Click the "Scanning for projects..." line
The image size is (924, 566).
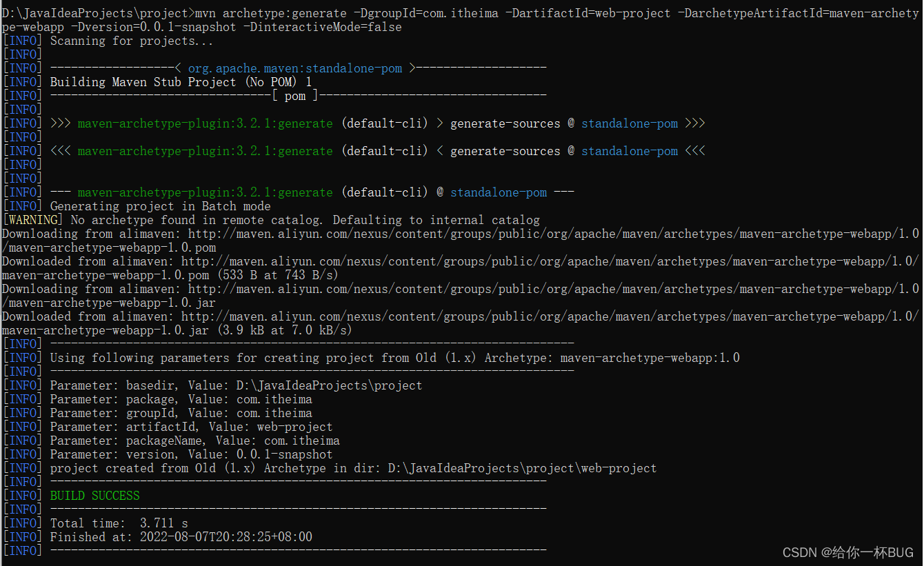click(108, 41)
